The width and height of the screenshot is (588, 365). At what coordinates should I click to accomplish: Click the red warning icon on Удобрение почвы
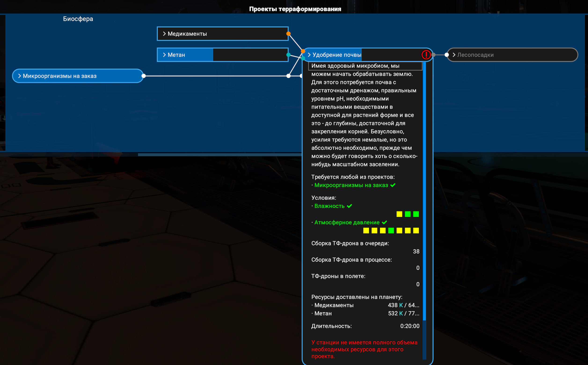click(x=426, y=55)
